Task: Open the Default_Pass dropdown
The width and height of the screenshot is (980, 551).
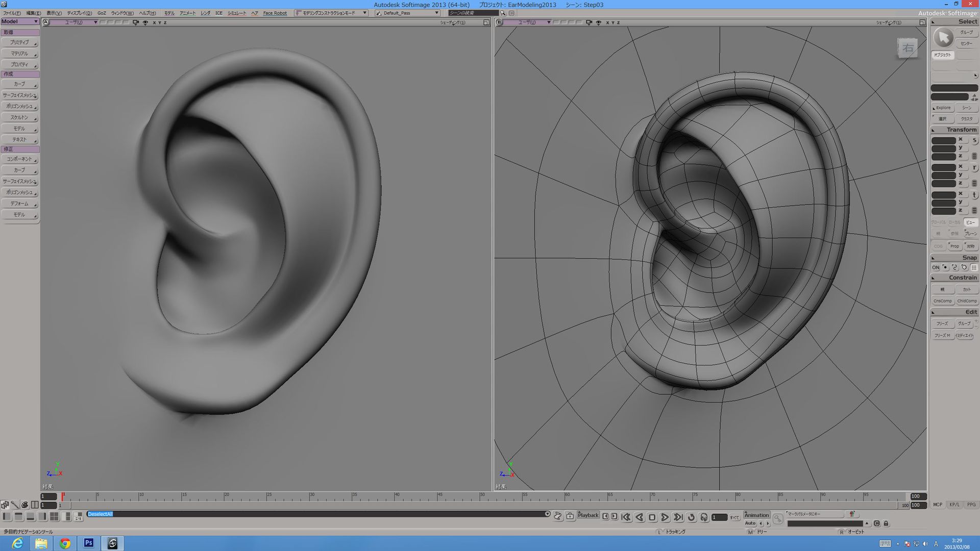Action: tap(407, 13)
